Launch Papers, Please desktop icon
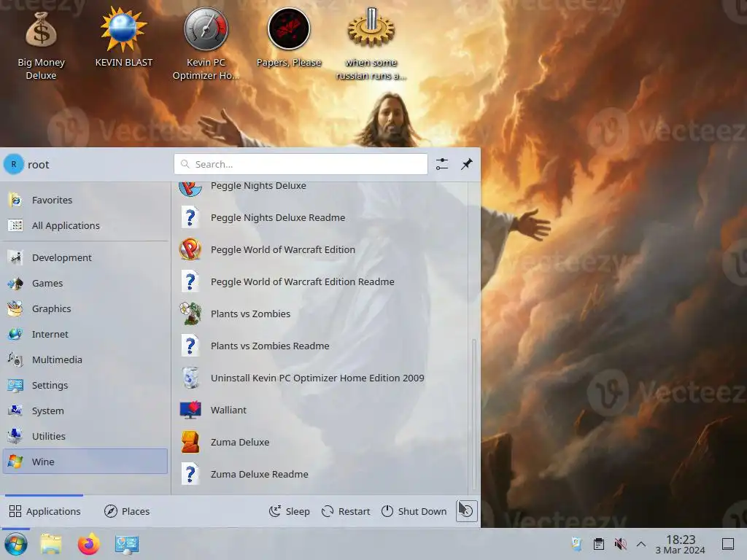The height and width of the screenshot is (560, 747). point(289,38)
